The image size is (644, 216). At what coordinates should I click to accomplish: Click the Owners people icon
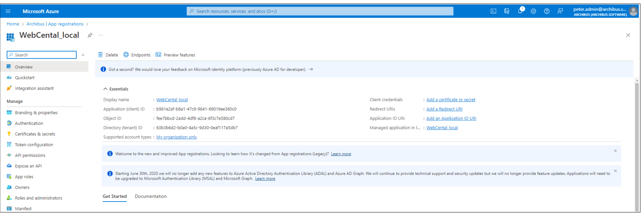click(9, 187)
